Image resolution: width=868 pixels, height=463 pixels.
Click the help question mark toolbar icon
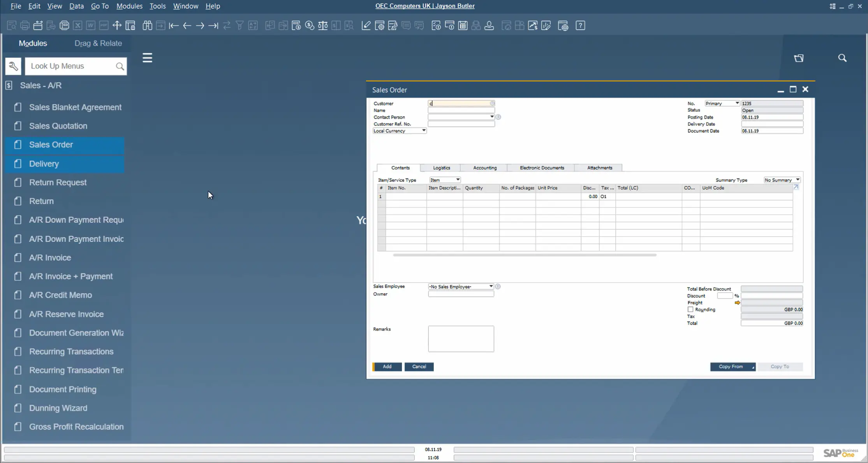(x=580, y=26)
